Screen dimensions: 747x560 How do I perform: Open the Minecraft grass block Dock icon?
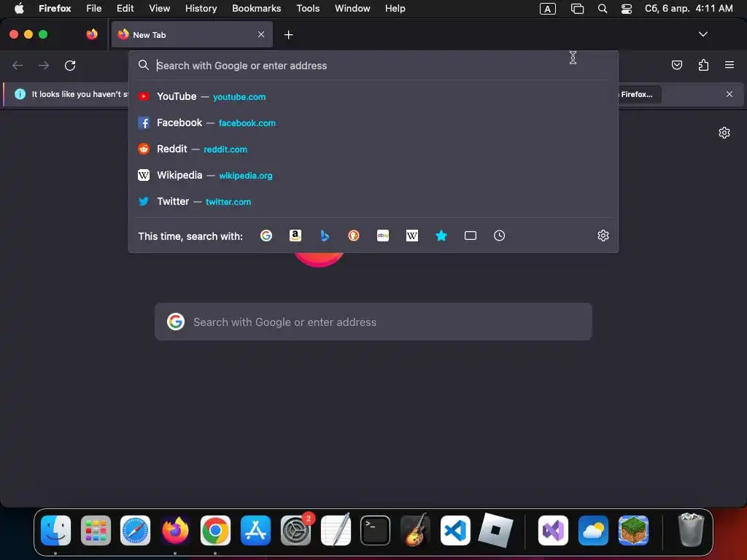pyautogui.click(x=633, y=530)
